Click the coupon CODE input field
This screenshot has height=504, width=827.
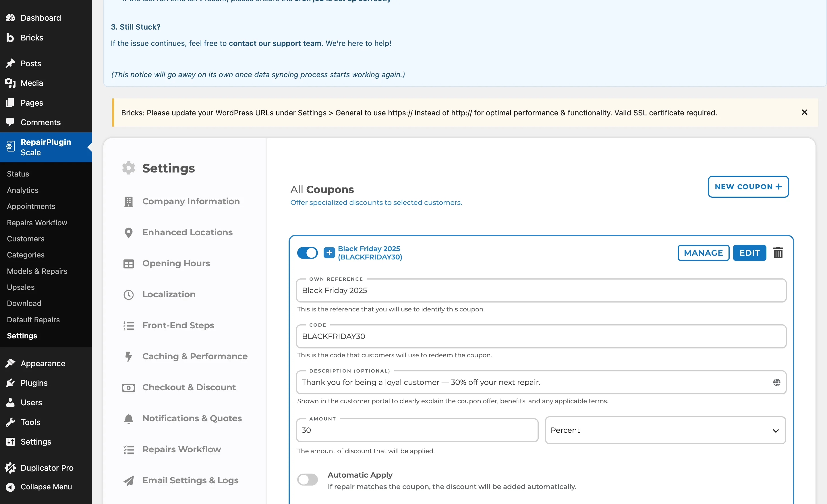click(x=541, y=336)
